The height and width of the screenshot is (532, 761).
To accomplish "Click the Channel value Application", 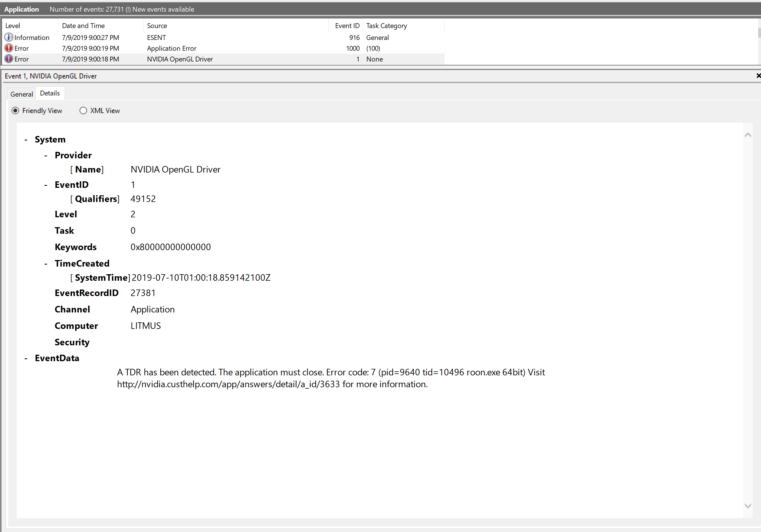I will [x=152, y=309].
